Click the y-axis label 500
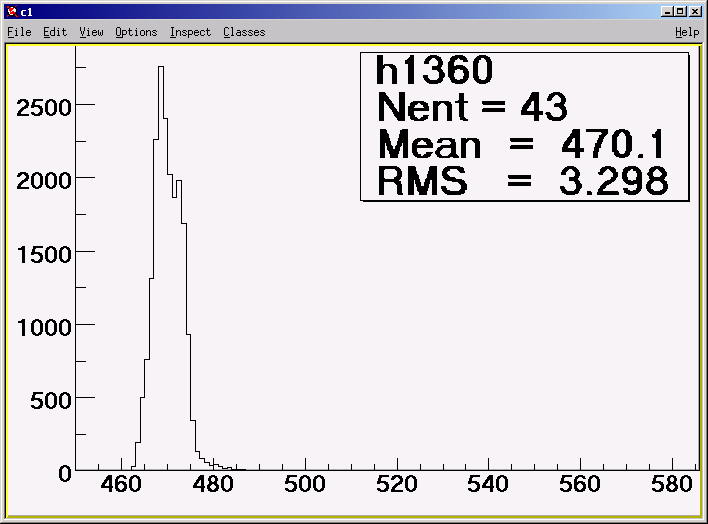The width and height of the screenshot is (708, 524). [51, 401]
